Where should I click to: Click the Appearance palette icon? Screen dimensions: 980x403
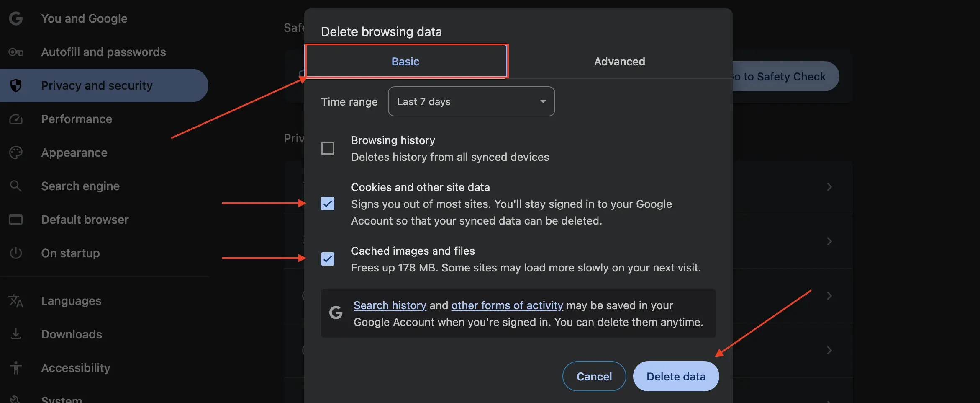point(16,152)
